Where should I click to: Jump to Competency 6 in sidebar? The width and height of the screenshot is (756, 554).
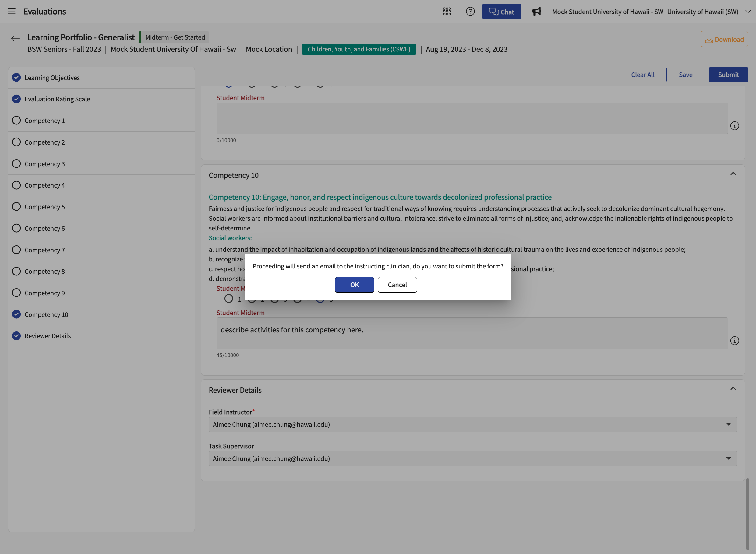[x=101, y=228]
